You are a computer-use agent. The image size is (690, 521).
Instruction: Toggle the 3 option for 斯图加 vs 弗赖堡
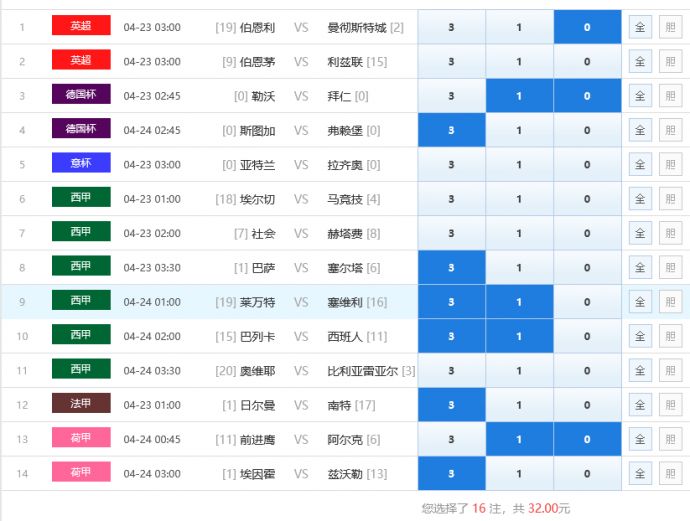pos(451,130)
